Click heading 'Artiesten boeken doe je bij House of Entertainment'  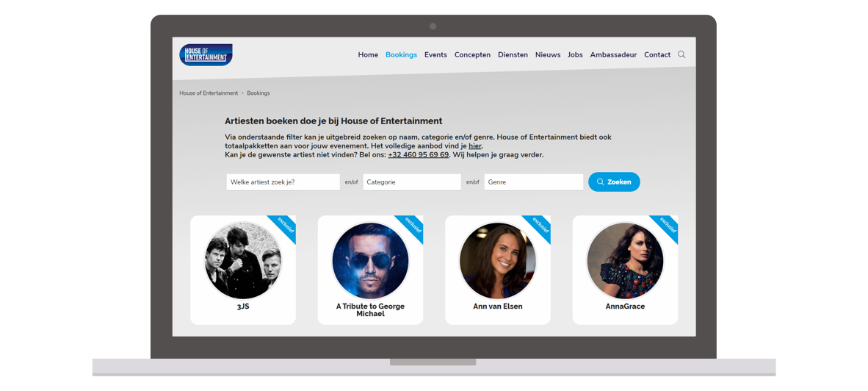tap(333, 121)
